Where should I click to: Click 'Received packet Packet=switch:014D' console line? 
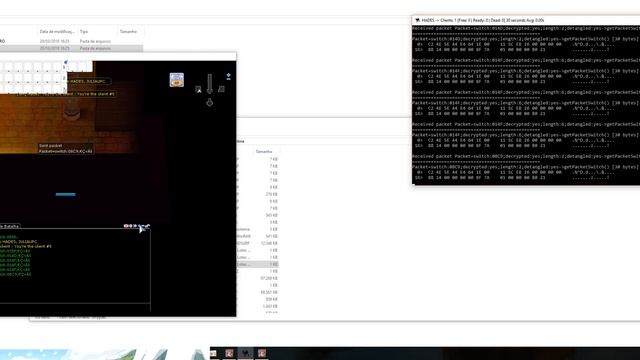tap(526, 28)
